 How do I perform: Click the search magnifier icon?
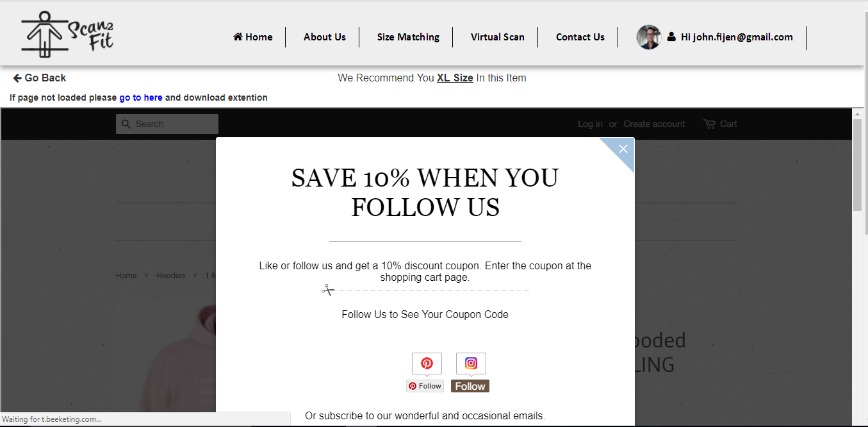[x=126, y=124]
